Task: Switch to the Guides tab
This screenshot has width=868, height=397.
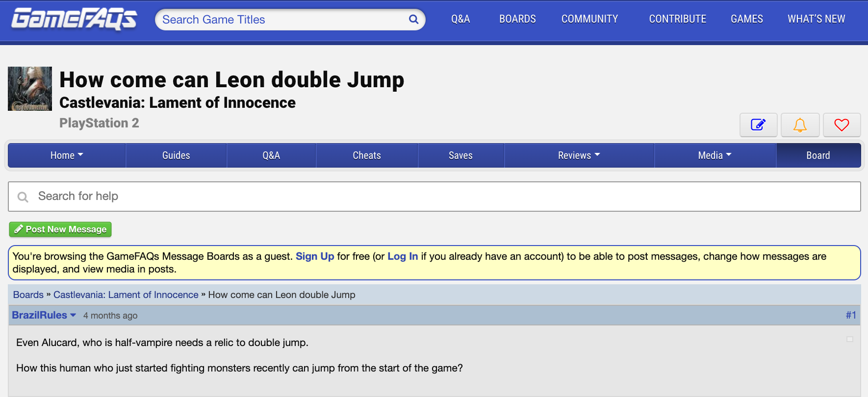Action: [x=176, y=155]
